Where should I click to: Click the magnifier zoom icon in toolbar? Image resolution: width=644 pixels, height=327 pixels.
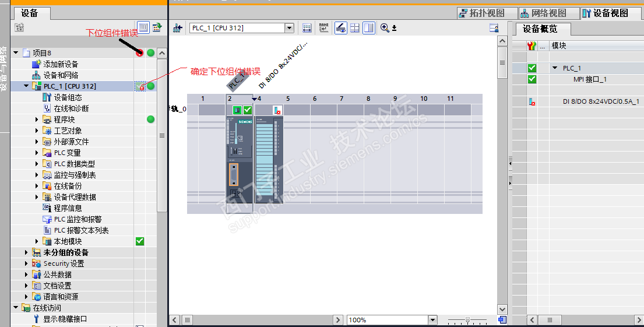pos(385,28)
